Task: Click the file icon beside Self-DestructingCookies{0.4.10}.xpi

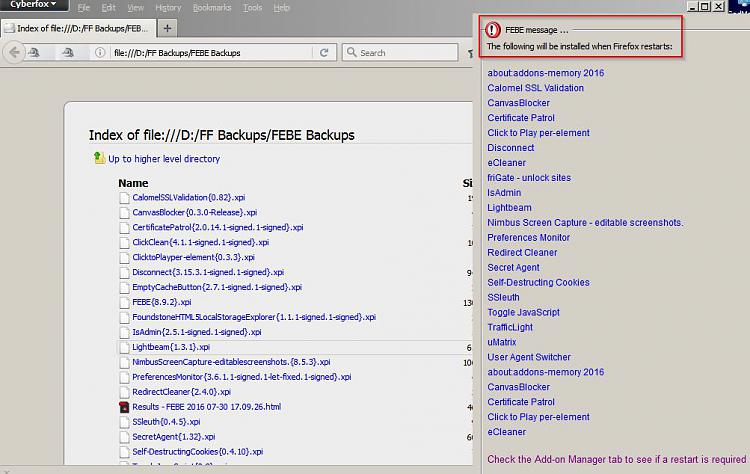Action: click(124, 452)
